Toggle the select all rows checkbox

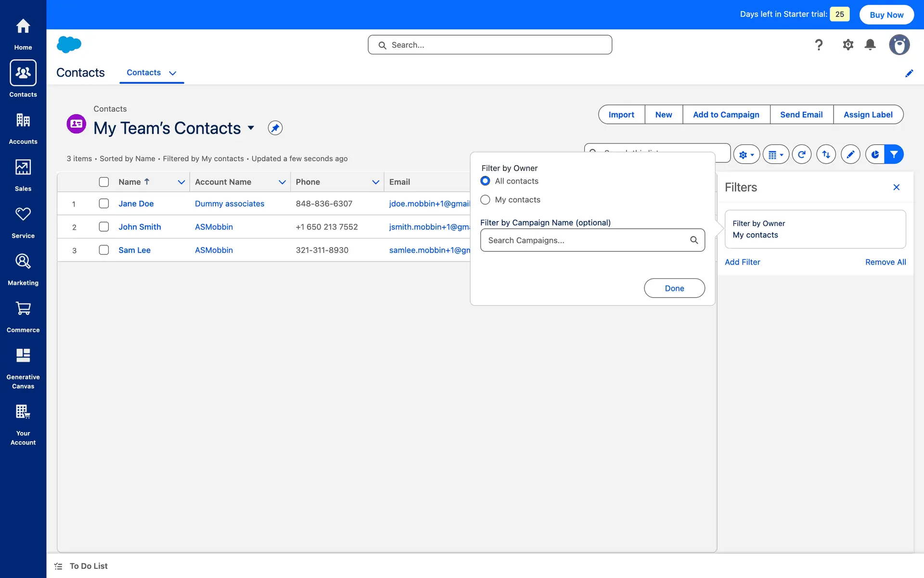pyautogui.click(x=104, y=182)
